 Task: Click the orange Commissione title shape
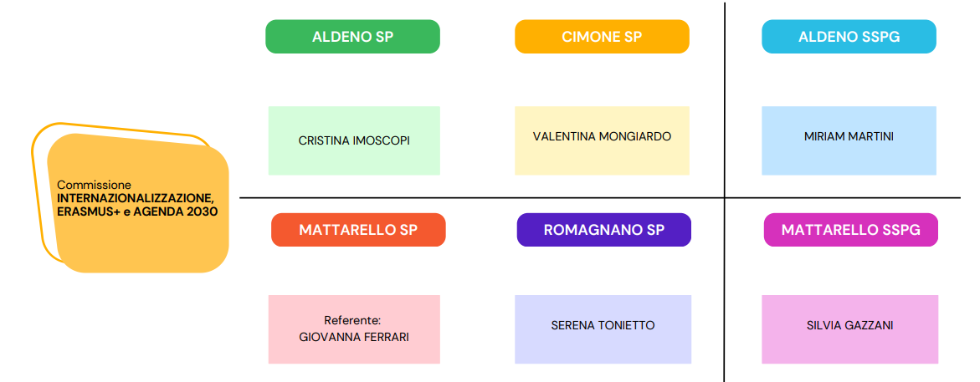pos(138,203)
